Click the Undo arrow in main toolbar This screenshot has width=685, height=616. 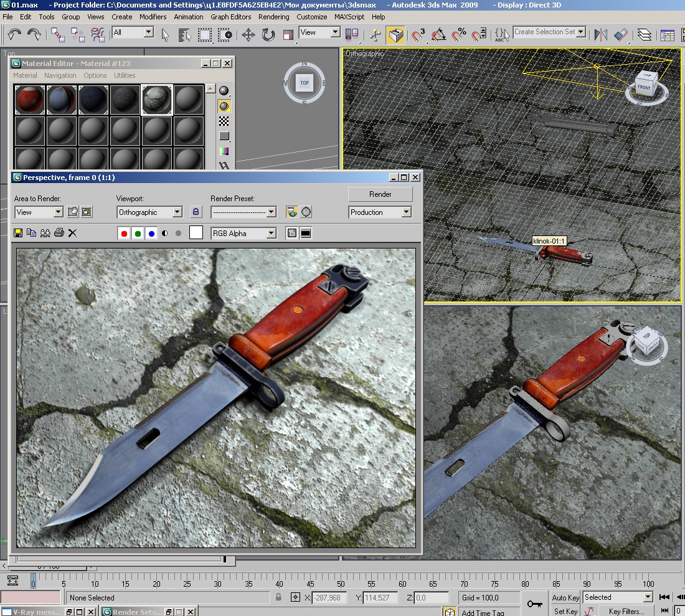tap(14, 34)
